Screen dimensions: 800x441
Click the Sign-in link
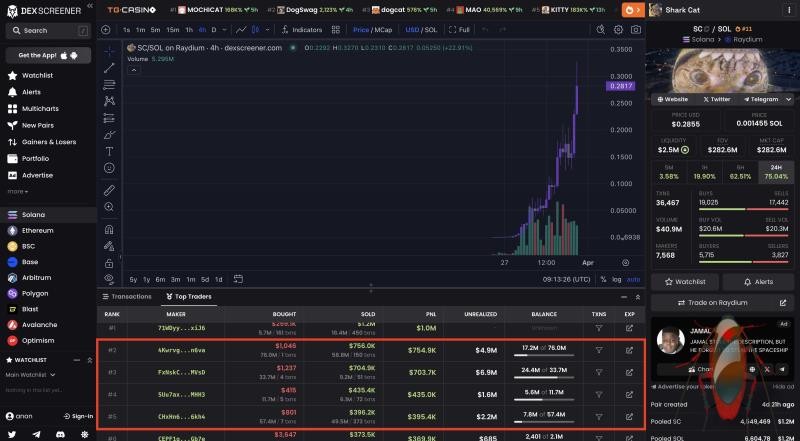(x=78, y=416)
